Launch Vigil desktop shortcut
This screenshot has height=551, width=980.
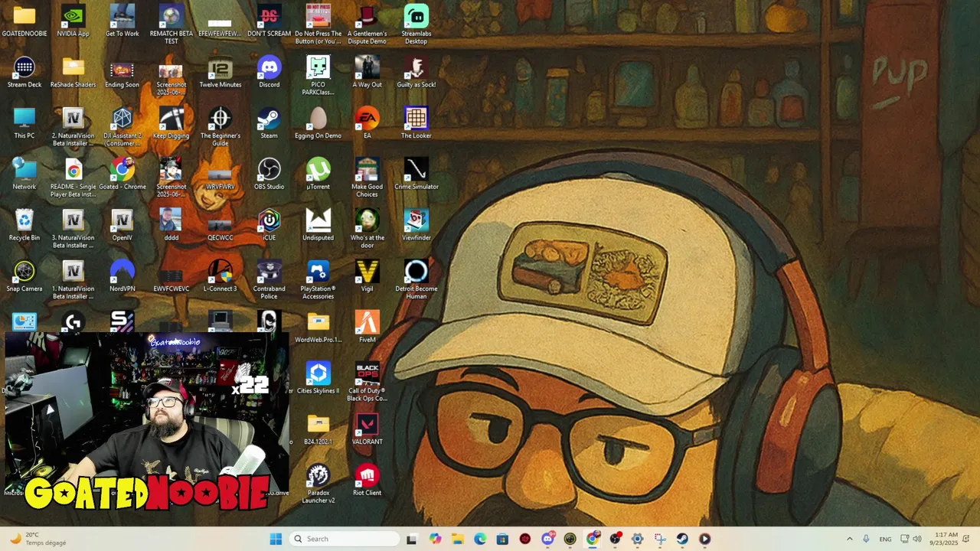click(367, 276)
